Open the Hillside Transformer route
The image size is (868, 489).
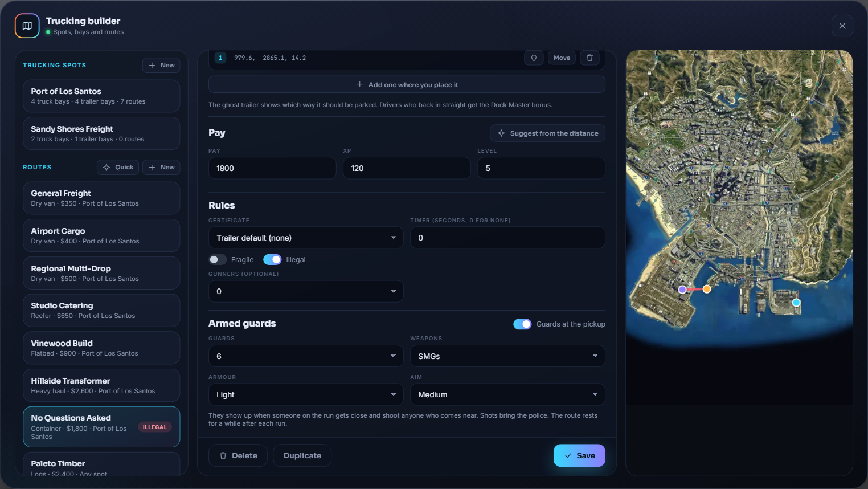tap(101, 385)
